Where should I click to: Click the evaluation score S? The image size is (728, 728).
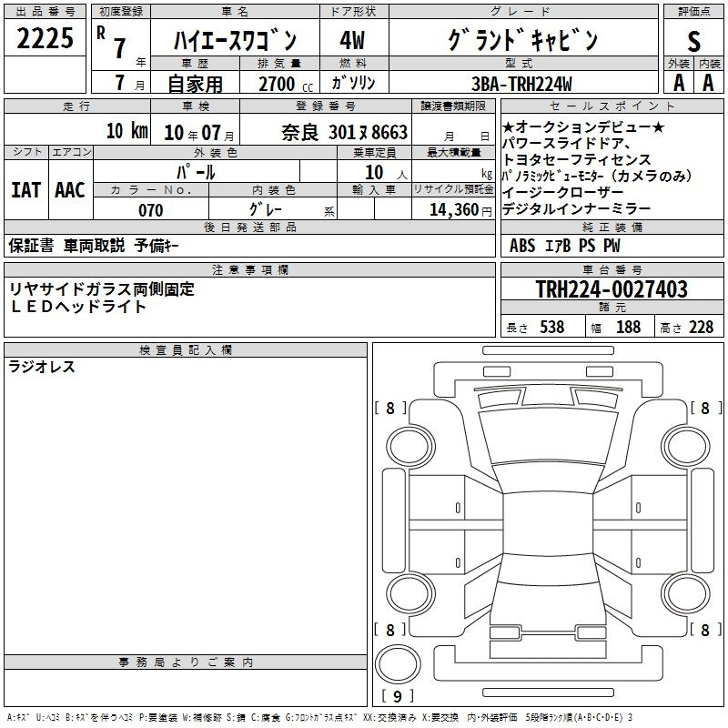[x=694, y=39]
